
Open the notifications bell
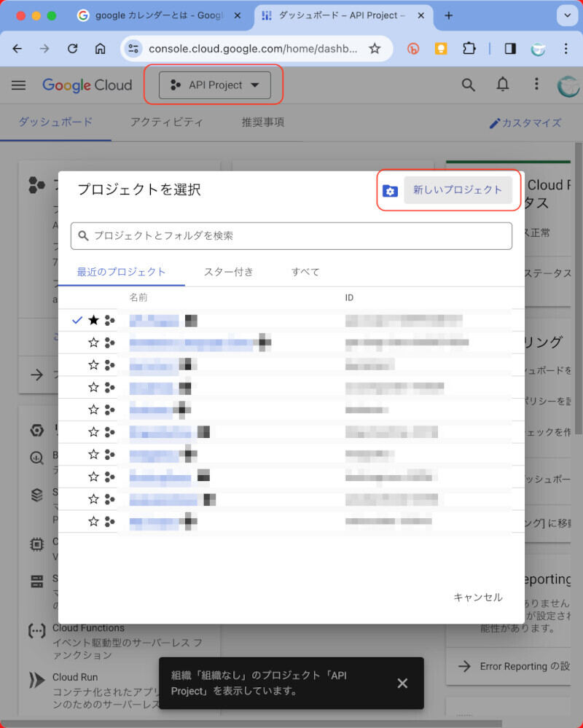pyautogui.click(x=503, y=85)
